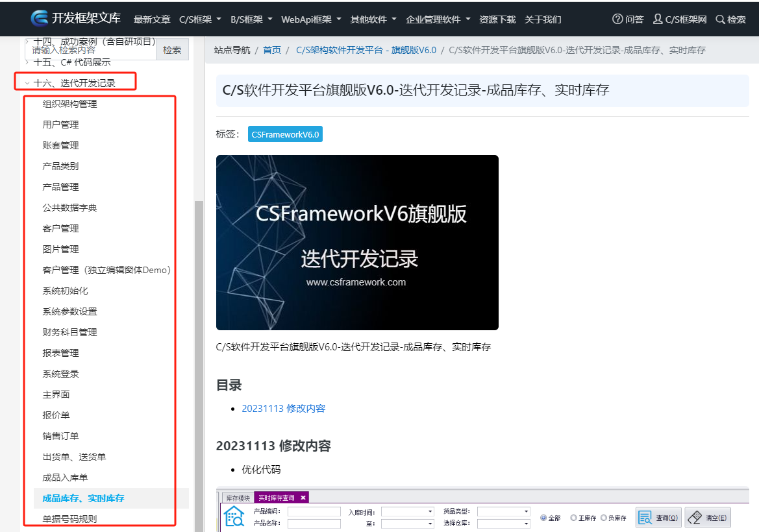This screenshot has height=532, width=759.
Task: Click the 20231113 修改内容 link
Action: 283,408
